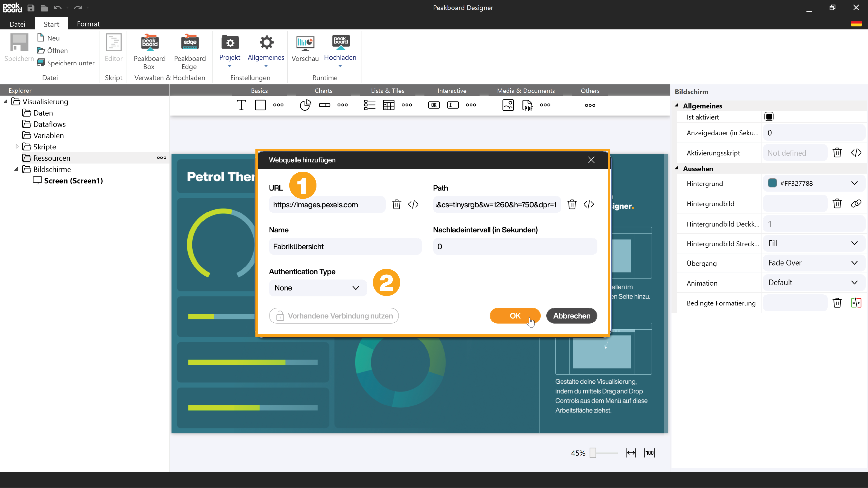
Task: Click the Name input field
Action: (345, 246)
